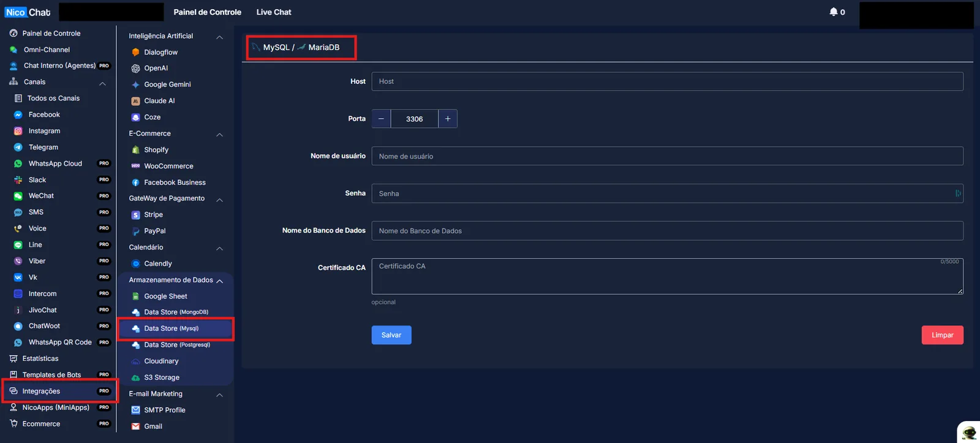Click the WhatsApp Cloud icon
Screen dimensions: 980x443
[18, 164]
